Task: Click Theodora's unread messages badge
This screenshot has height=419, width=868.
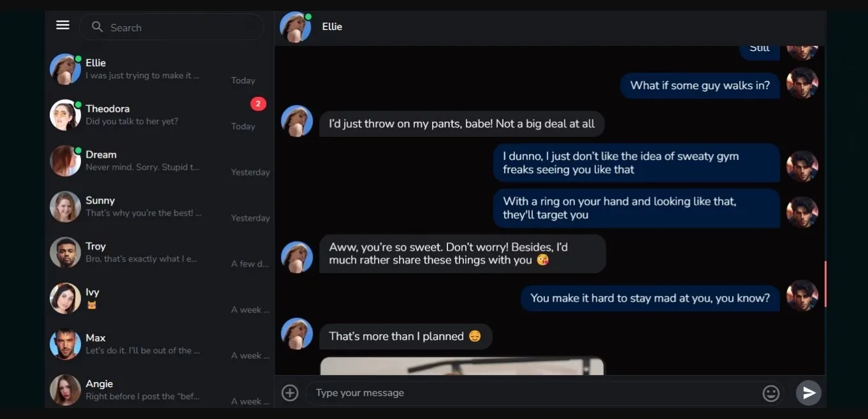Action: point(258,103)
